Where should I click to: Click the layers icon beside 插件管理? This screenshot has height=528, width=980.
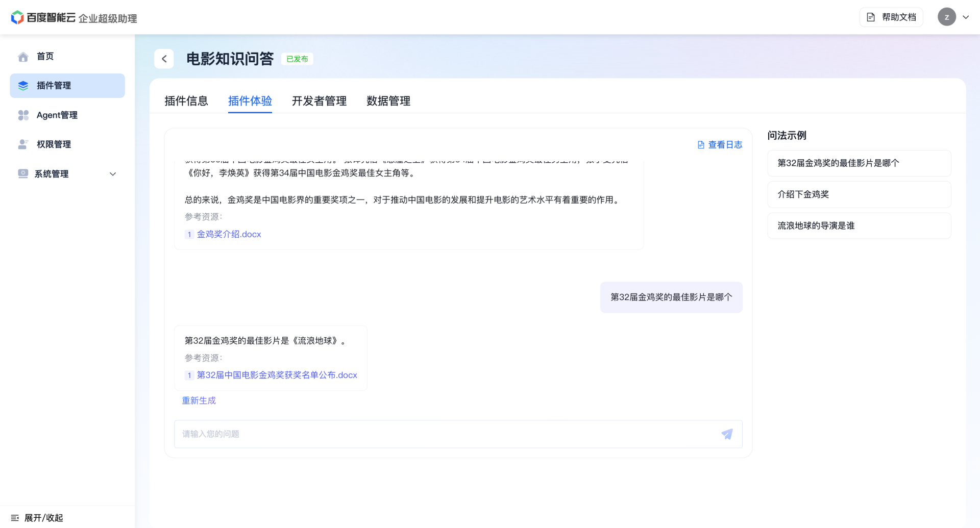(x=23, y=86)
